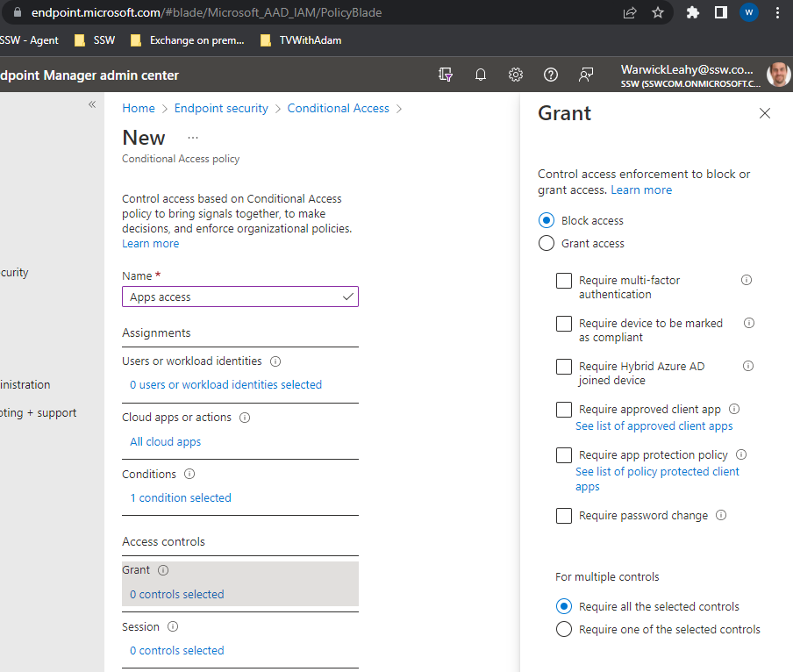Open the Cloud Shell icon in header
Image resolution: width=793 pixels, height=672 pixels.
(446, 75)
